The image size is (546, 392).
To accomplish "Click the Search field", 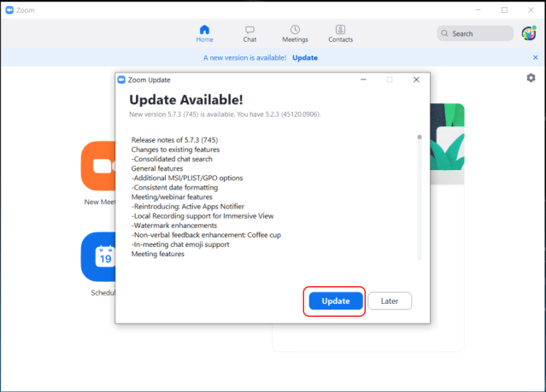I will click(475, 33).
